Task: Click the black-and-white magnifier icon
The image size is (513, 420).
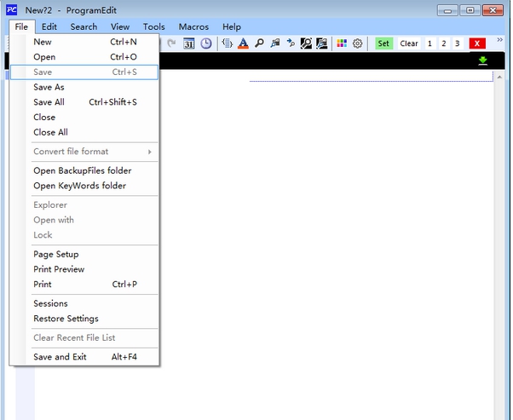Action: (x=306, y=43)
